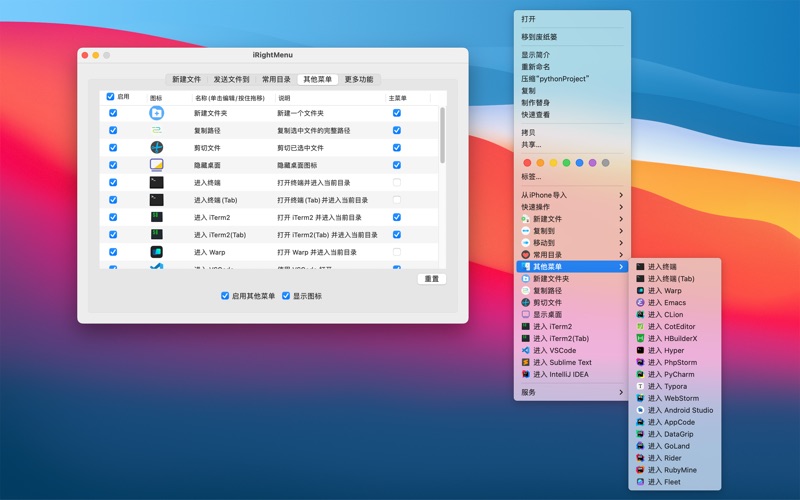
Task: Click 进入 PyCharm icon in submenu
Action: (640, 374)
